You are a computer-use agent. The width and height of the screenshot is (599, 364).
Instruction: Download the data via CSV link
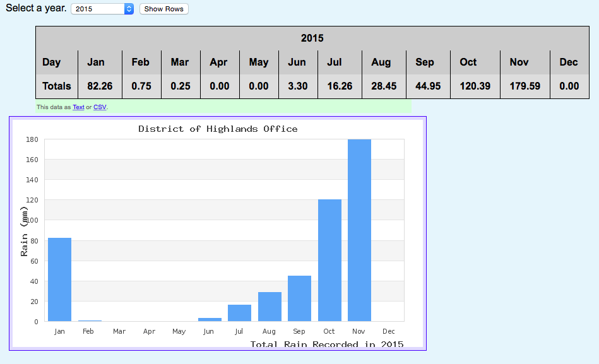[x=100, y=107]
